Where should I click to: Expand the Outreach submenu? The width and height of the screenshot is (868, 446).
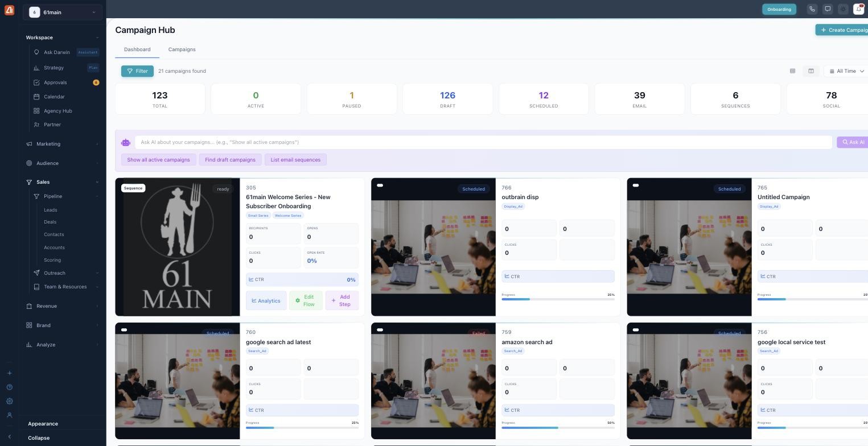tap(65, 273)
